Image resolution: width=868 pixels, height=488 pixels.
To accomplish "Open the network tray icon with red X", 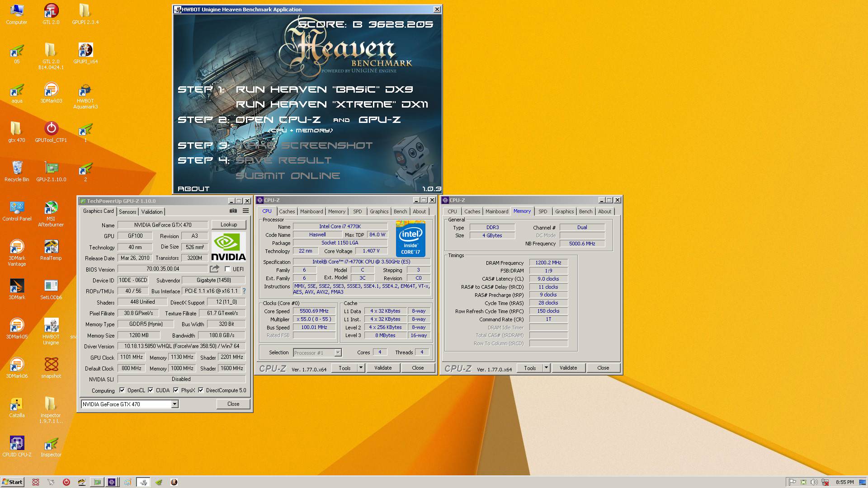I will coord(825,482).
